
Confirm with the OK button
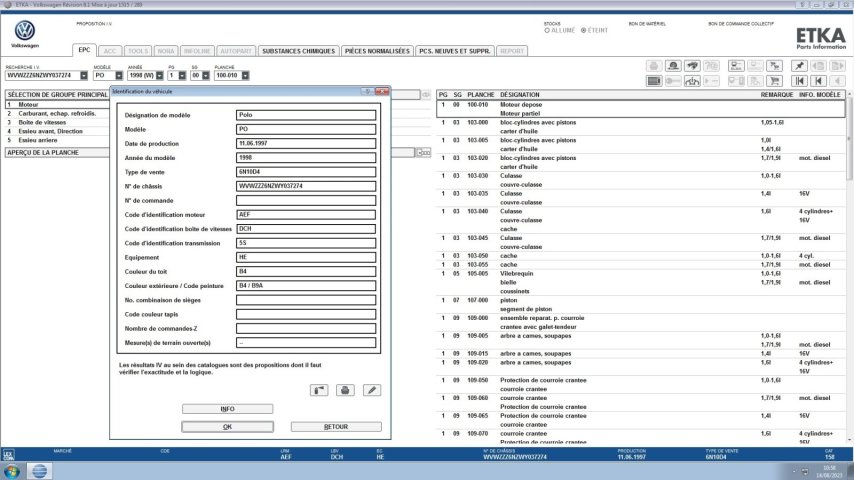pyautogui.click(x=227, y=427)
